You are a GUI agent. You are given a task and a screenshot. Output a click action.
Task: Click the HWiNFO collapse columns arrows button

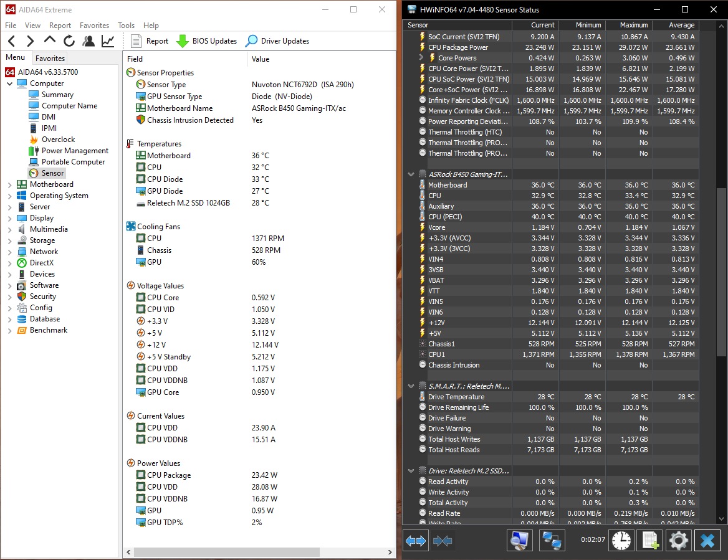point(443,541)
